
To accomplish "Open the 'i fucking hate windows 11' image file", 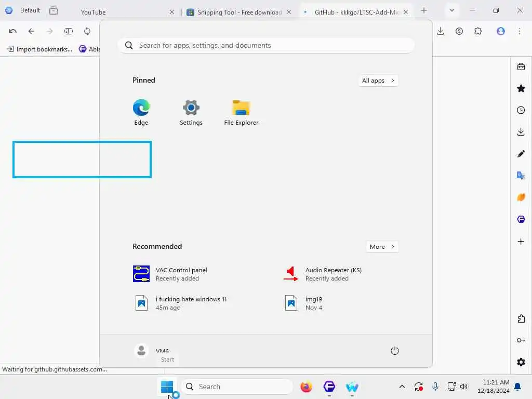I will pos(180,303).
